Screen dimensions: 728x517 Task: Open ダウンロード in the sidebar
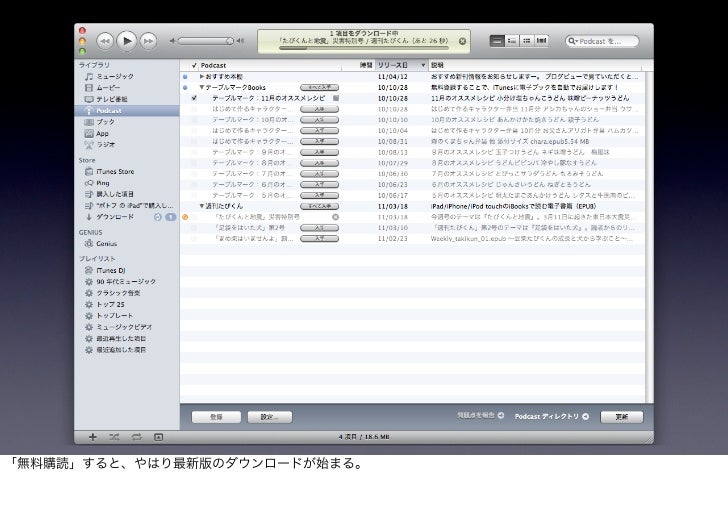(109, 217)
